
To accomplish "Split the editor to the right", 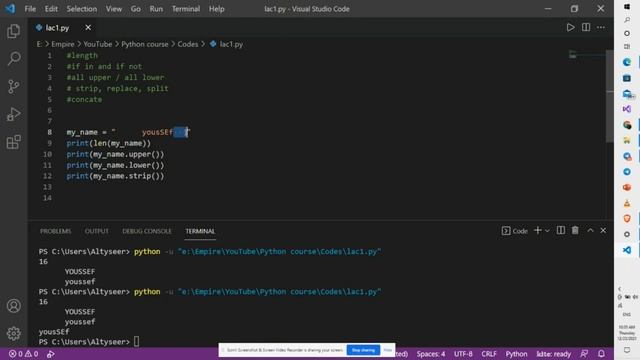I will [x=586, y=27].
